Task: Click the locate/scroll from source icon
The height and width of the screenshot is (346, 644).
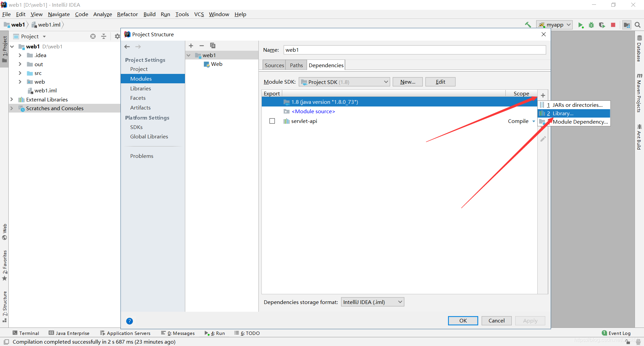Action: [x=93, y=36]
